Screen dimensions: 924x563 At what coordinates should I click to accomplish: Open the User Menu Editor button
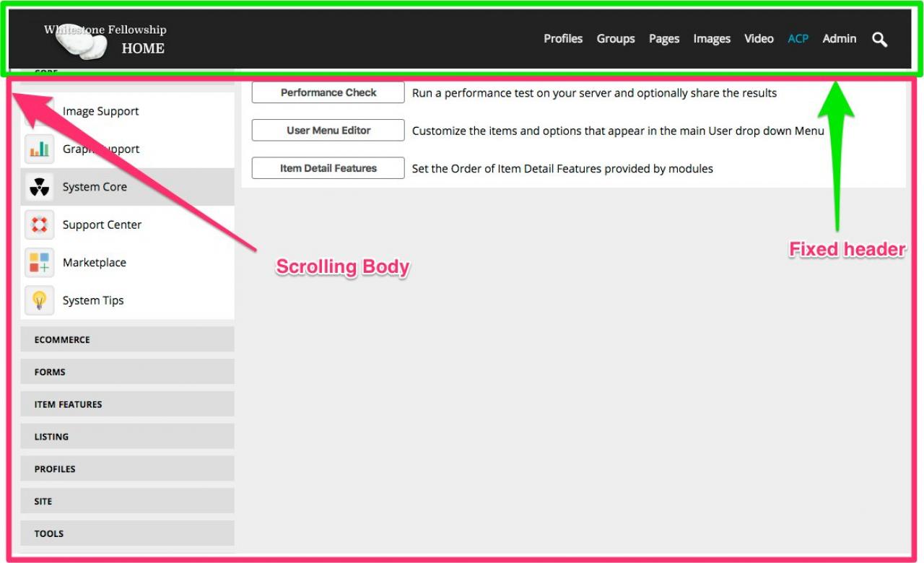(328, 131)
